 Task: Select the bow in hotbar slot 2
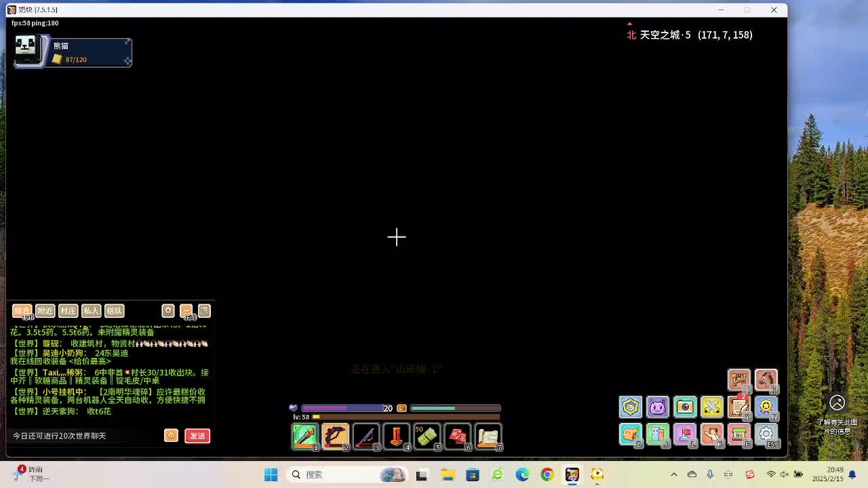click(335, 436)
